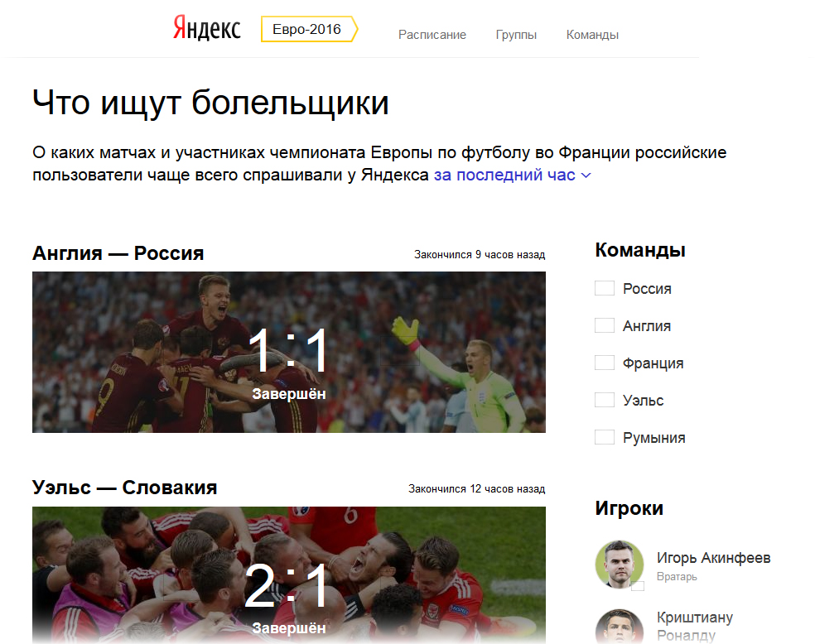Expand the 'за последний час' period dropdown

[512, 175]
